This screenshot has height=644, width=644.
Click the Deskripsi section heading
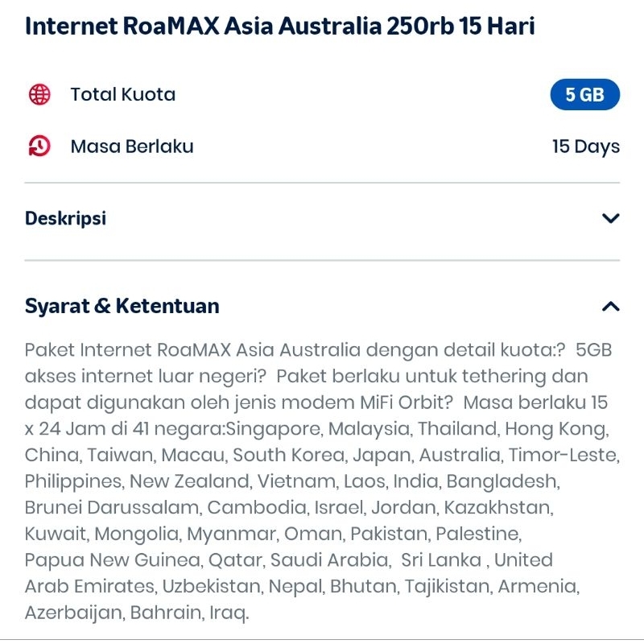click(65, 218)
